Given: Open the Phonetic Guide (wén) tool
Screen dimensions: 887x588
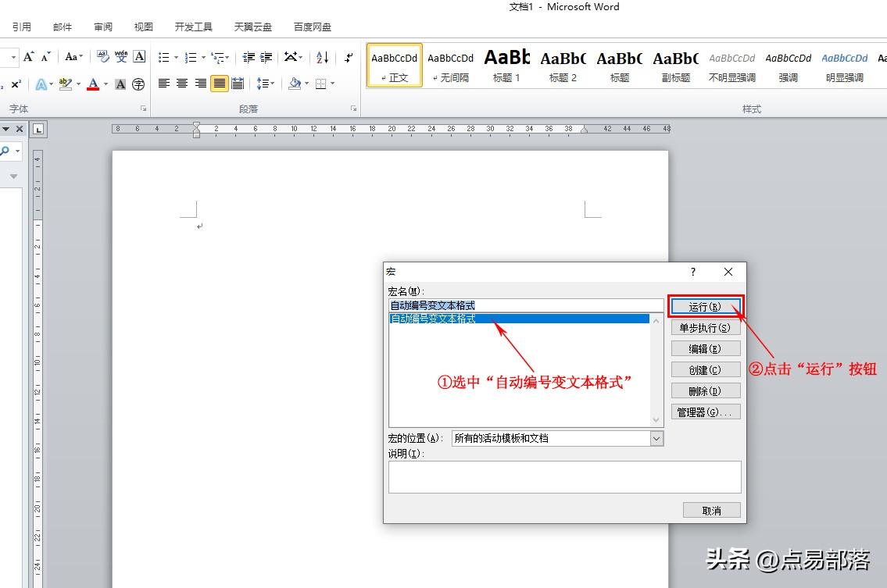Looking at the screenshot, I should coord(121,56).
